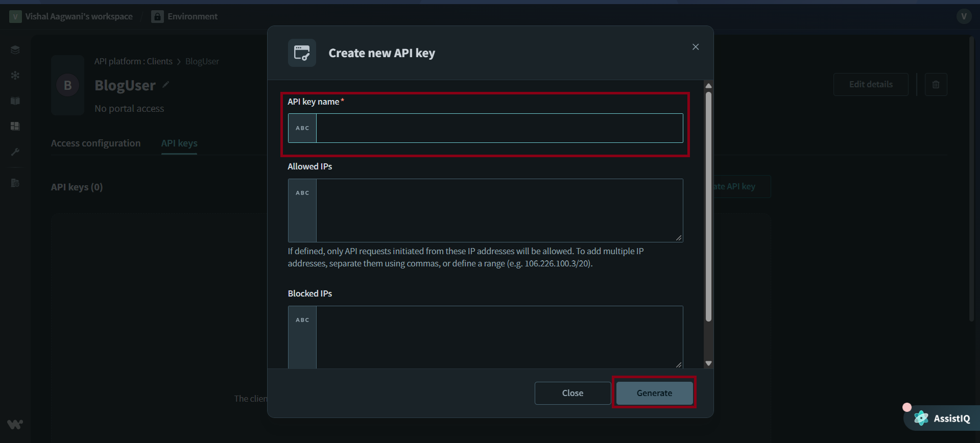Image resolution: width=980 pixels, height=443 pixels.
Task: Click the Edit details button
Action: 870,84
